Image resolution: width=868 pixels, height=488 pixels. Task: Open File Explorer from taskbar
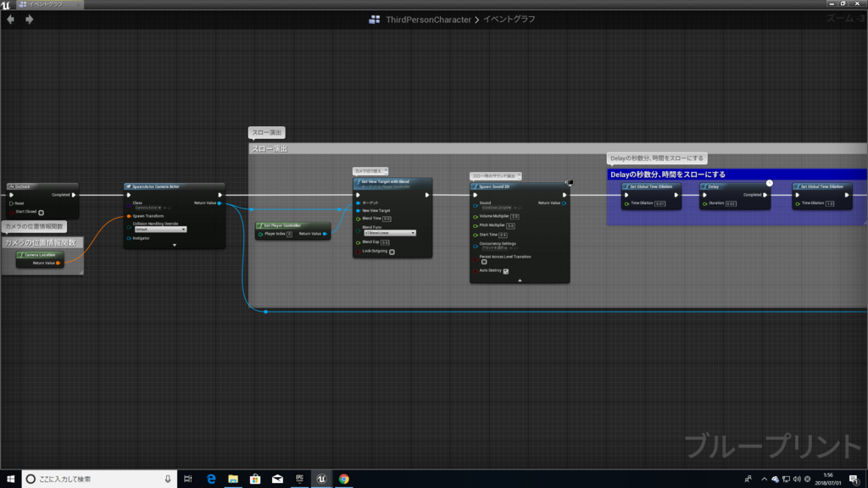click(233, 480)
